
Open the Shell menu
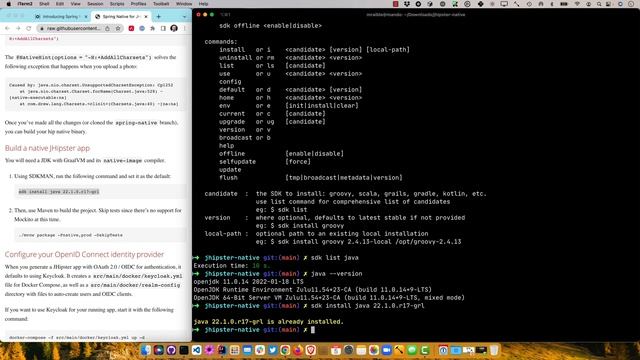(44, 4)
